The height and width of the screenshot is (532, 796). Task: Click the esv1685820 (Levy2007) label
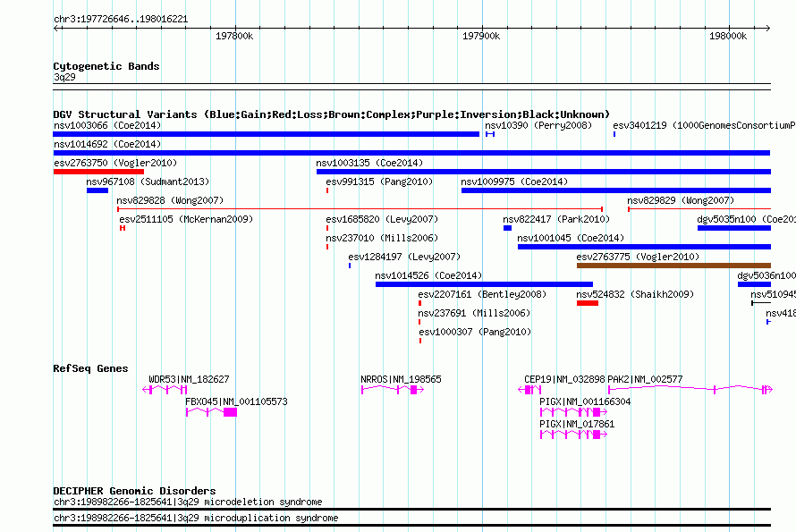pos(382,219)
